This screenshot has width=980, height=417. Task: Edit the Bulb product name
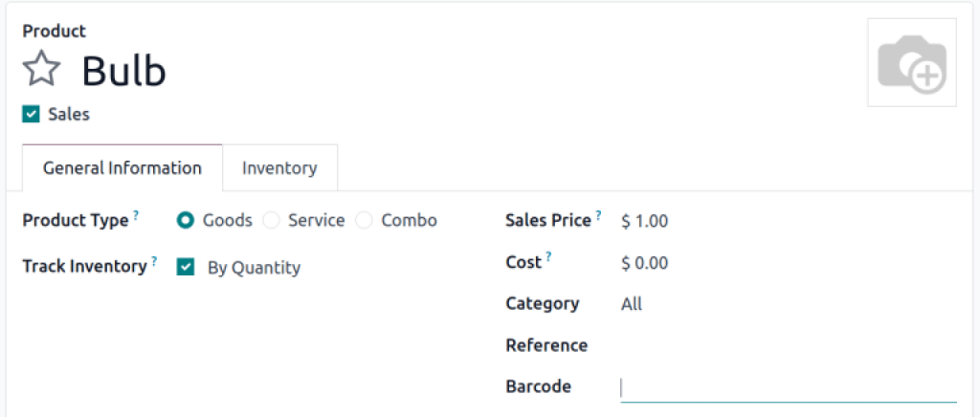click(123, 71)
